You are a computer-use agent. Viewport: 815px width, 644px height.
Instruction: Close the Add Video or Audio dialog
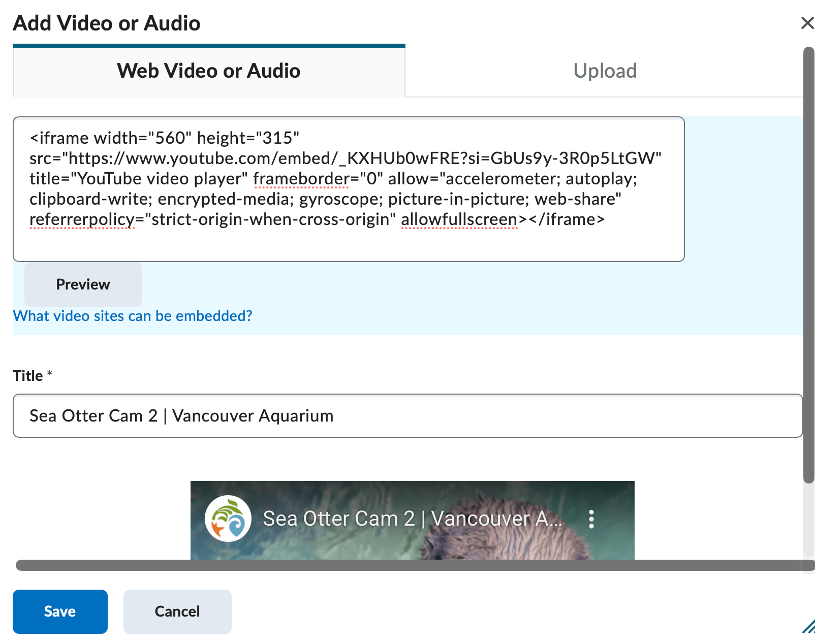807,23
